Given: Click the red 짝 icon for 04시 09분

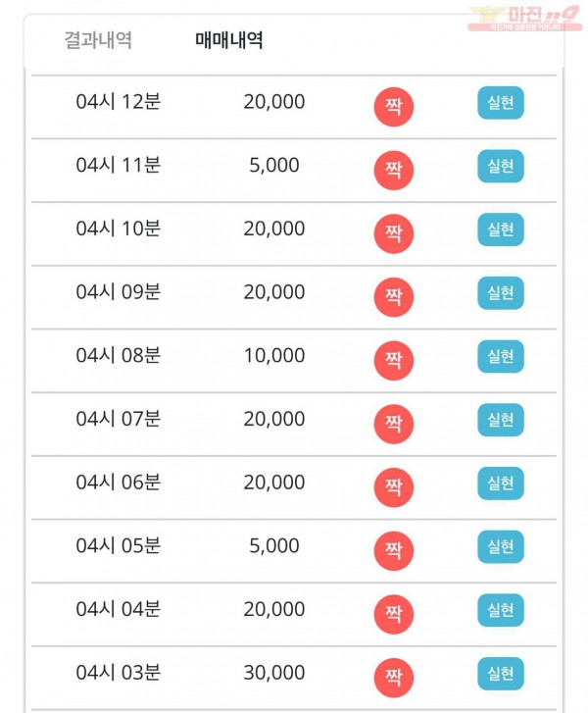Looking at the screenshot, I should (x=394, y=297).
